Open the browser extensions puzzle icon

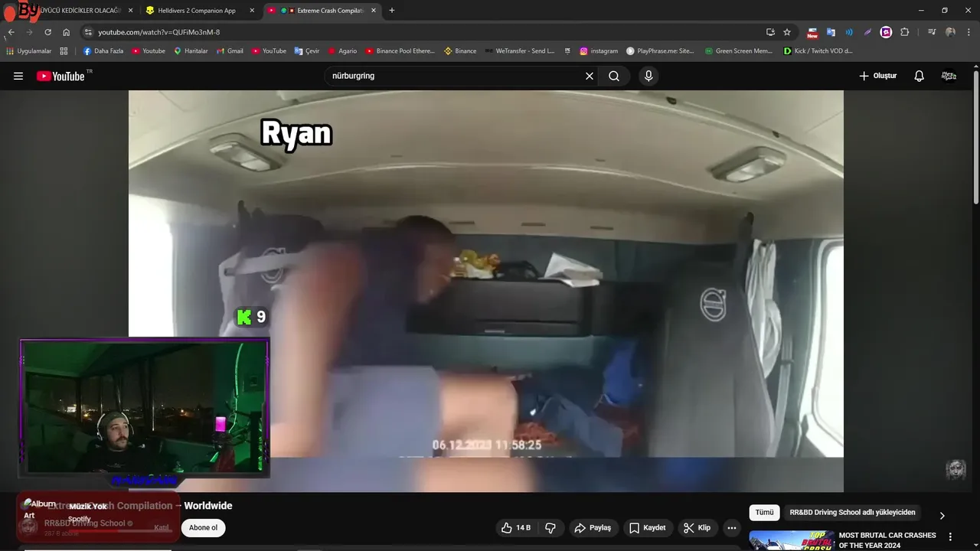905,32
